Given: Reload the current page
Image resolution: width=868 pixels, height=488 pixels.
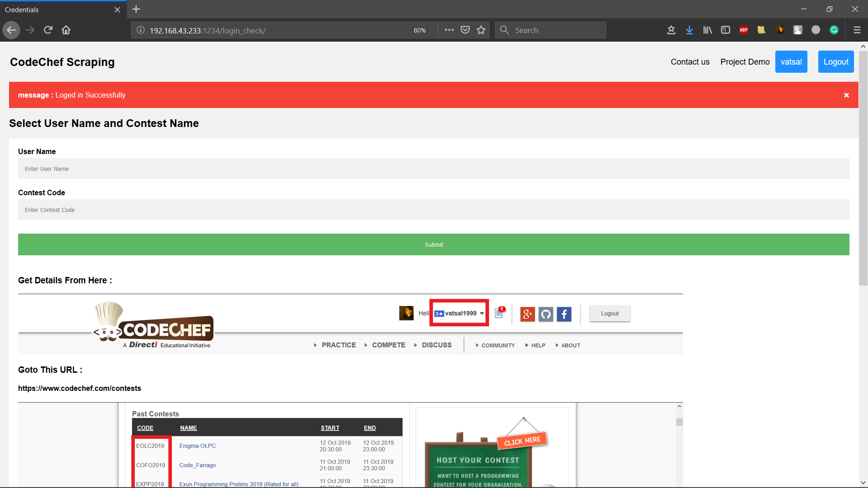Looking at the screenshot, I should pos(48,30).
